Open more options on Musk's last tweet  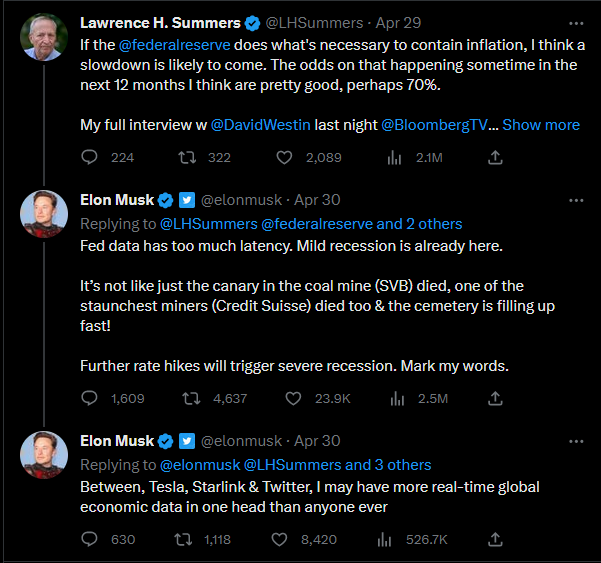tap(575, 440)
